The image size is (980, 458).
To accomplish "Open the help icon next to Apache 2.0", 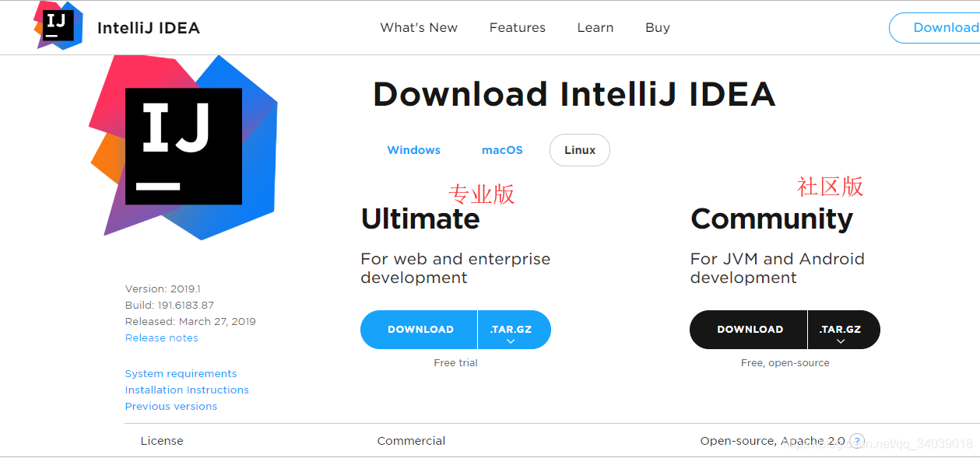I will coord(857,441).
